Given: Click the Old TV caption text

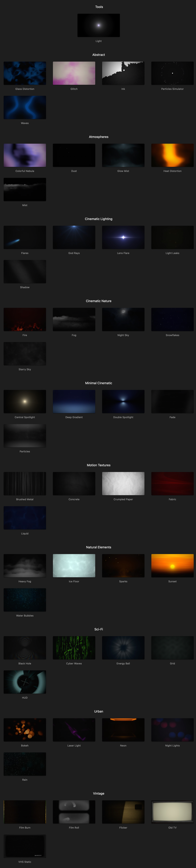Looking at the screenshot, I should [172, 828].
